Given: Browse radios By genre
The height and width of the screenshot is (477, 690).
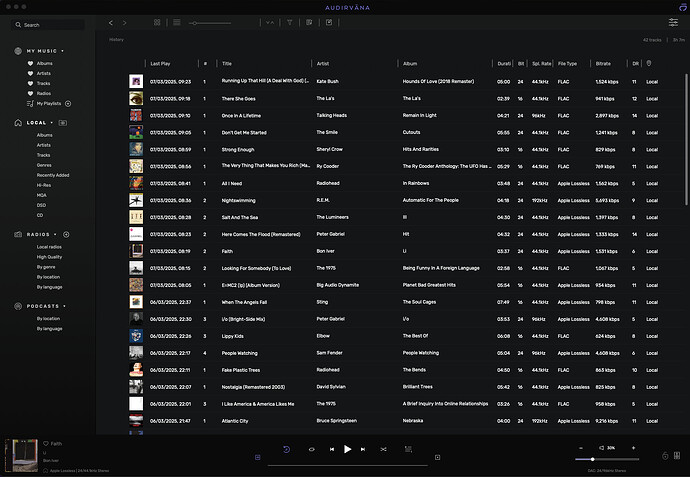Looking at the screenshot, I should coord(46,267).
